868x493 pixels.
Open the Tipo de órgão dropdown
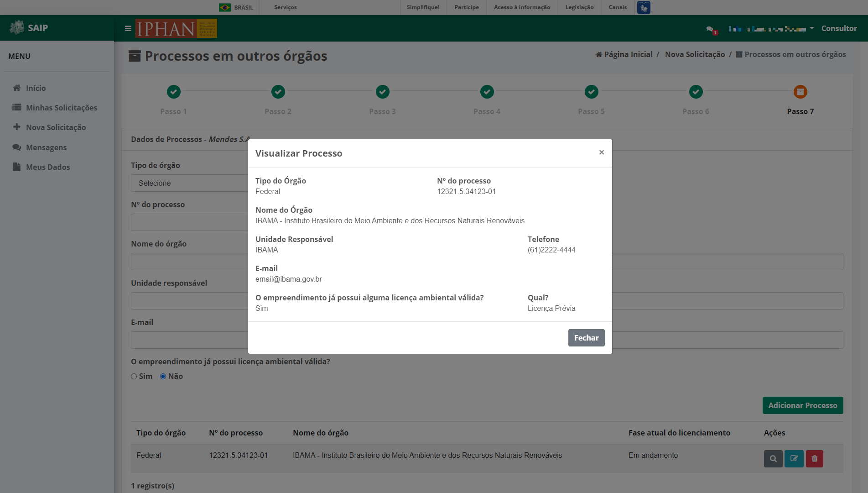click(189, 183)
